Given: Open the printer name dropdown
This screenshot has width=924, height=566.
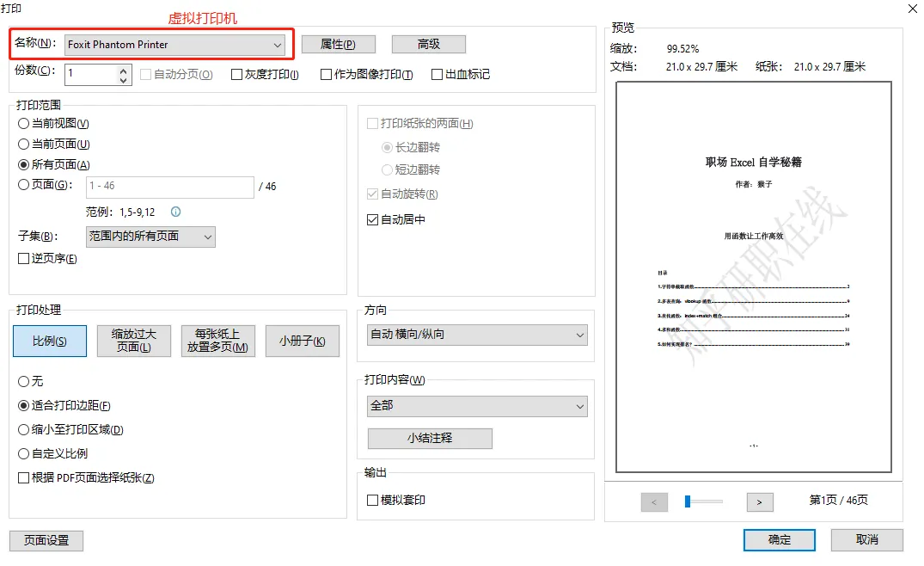Looking at the screenshot, I should [x=277, y=44].
